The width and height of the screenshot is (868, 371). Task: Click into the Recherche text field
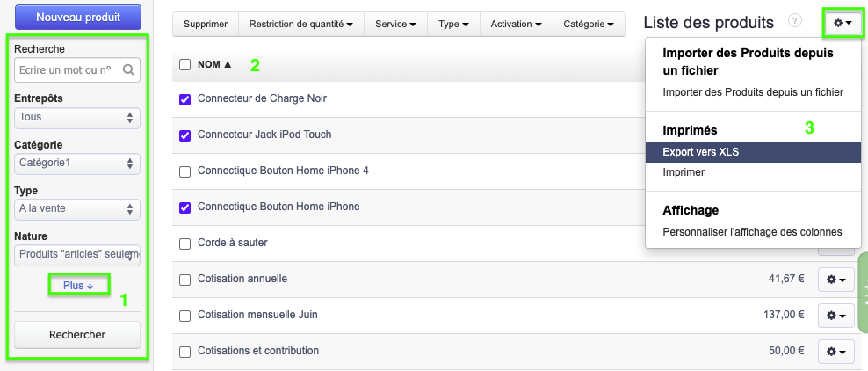click(x=69, y=69)
